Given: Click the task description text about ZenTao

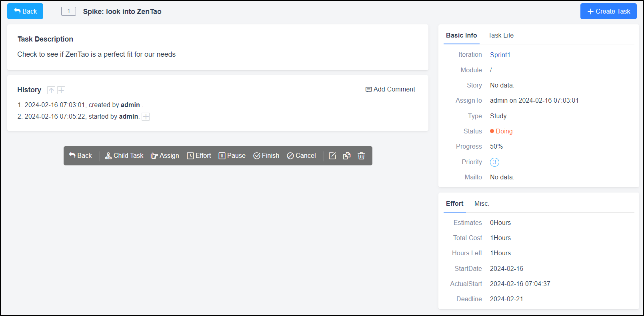Looking at the screenshot, I should tap(96, 54).
